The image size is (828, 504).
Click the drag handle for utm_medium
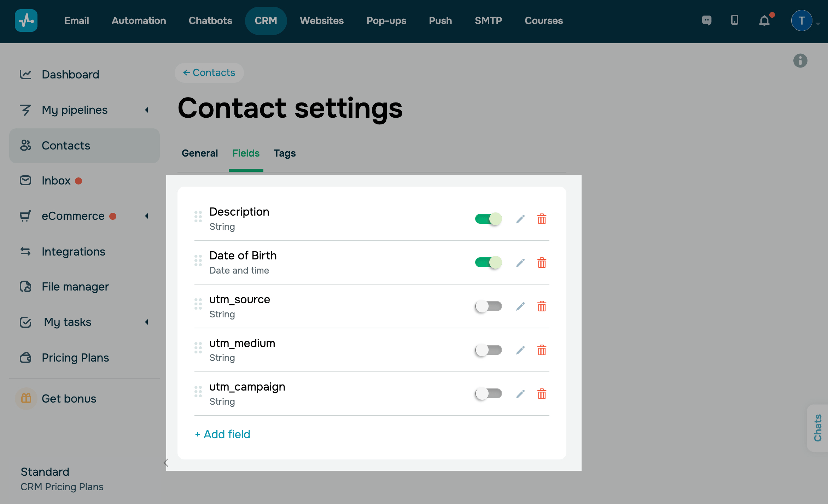point(198,348)
